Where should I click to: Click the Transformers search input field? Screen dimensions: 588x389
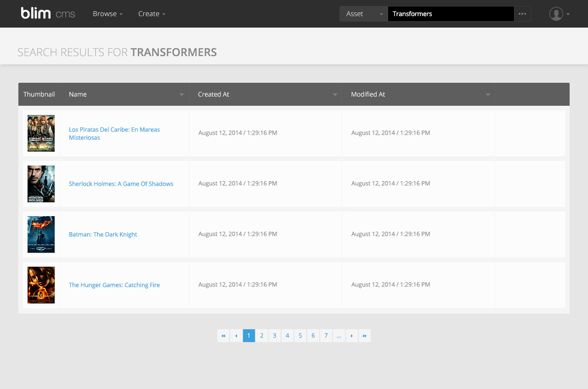click(x=451, y=14)
